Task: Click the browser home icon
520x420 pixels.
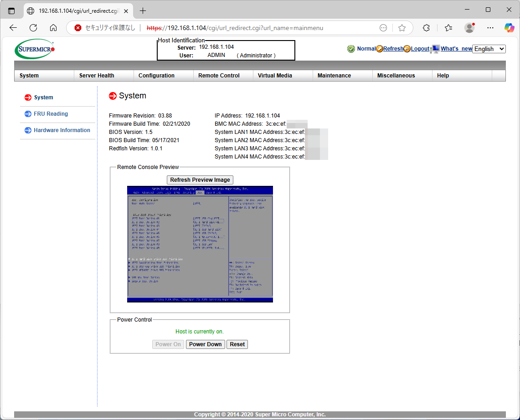Action: point(53,28)
